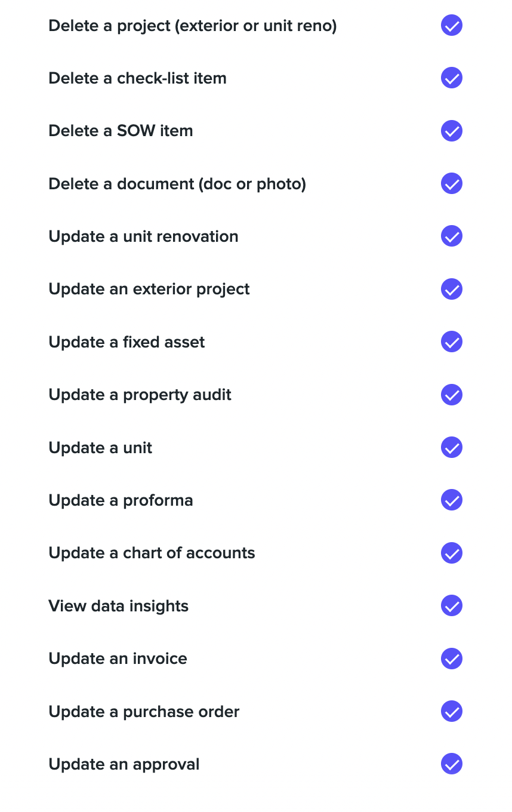Select the checkmark beside Delete a SOW item
Viewport: 512px width, 812px height.
point(452,131)
